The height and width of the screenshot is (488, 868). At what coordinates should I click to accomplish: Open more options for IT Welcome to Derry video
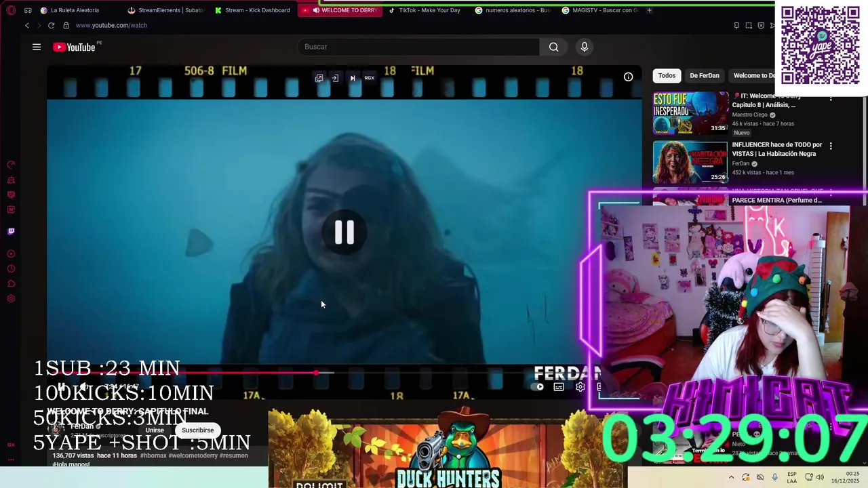point(831,99)
